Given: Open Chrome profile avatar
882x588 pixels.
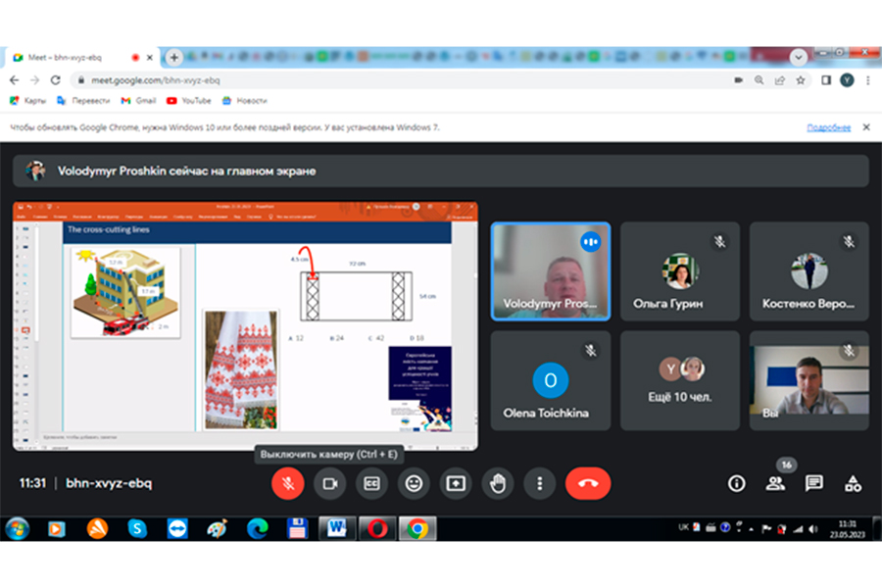Looking at the screenshot, I should pos(847,80).
